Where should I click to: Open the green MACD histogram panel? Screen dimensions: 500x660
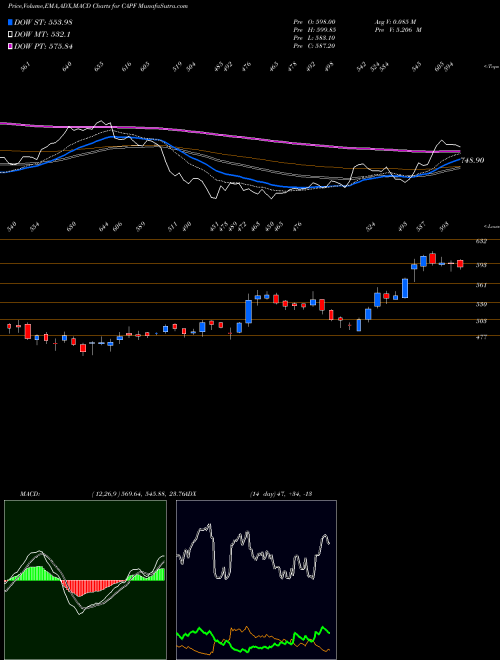click(x=85, y=580)
